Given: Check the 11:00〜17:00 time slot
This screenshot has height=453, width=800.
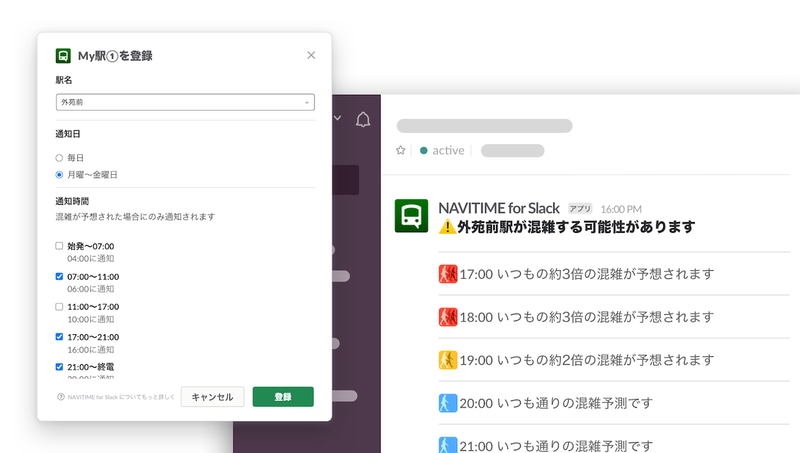Looking at the screenshot, I should click(59, 307).
